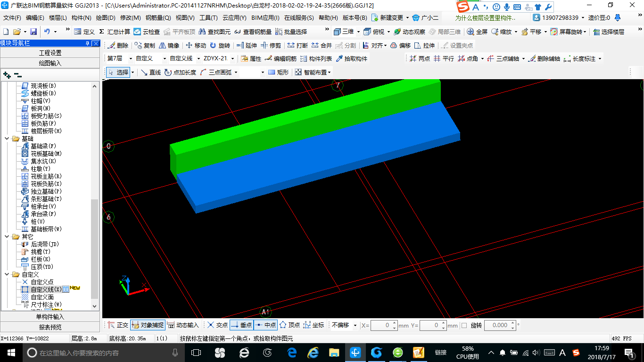Click 复制 copy tool
This screenshot has height=362, width=644.
click(145, 45)
